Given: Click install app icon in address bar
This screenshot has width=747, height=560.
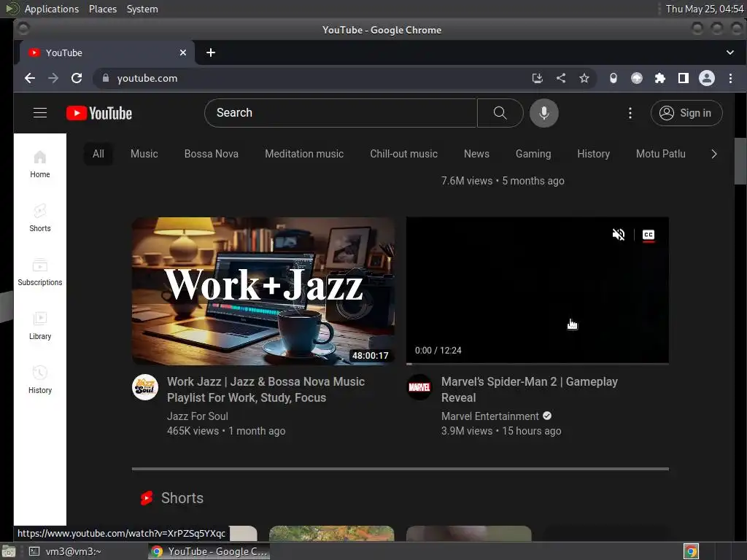Looking at the screenshot, I should (538, 78).
